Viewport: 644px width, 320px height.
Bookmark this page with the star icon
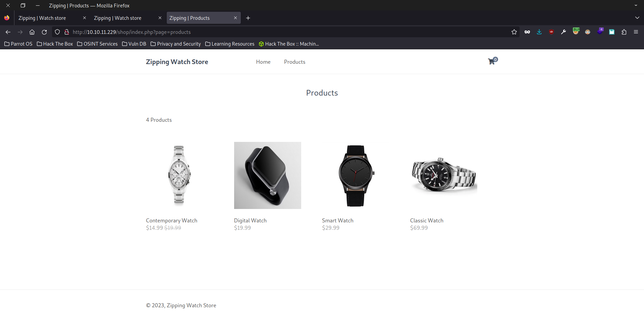coord(514,32)
